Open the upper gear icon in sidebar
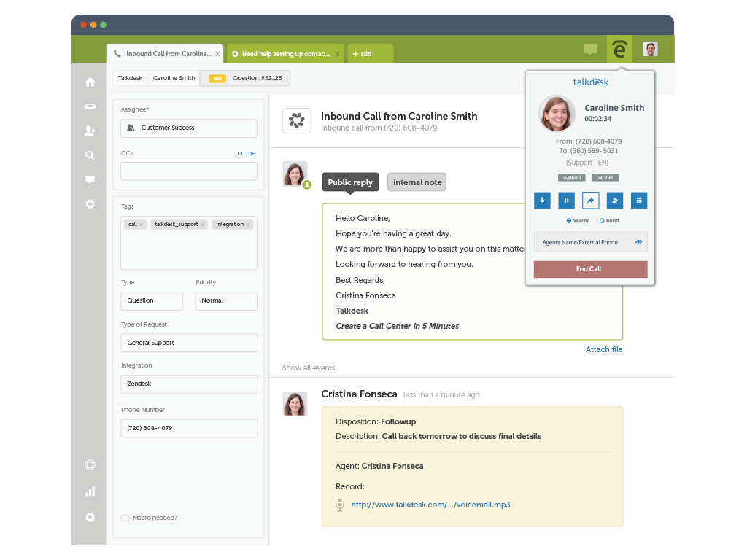The width and height of the screenshot is (747, 560). (x=90, y=204)
